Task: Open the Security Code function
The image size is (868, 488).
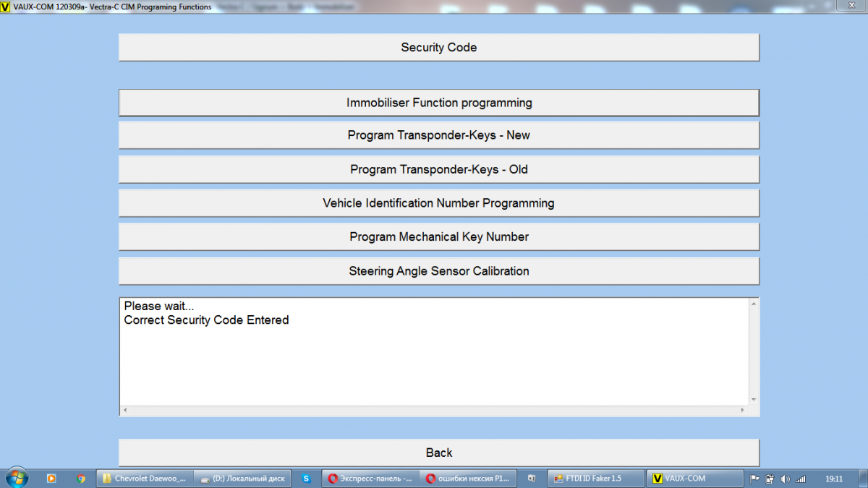Action: click(439, 48)
